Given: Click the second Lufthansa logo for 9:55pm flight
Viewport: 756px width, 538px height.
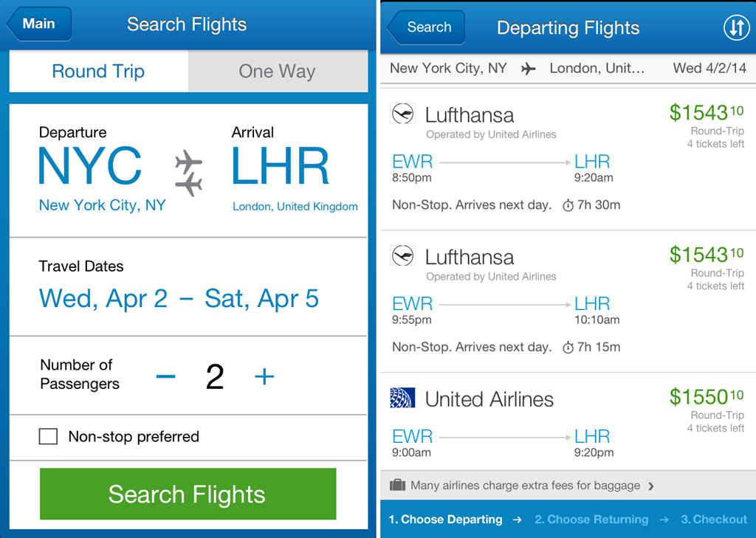Looking at the screenshot, I should 402,256.
